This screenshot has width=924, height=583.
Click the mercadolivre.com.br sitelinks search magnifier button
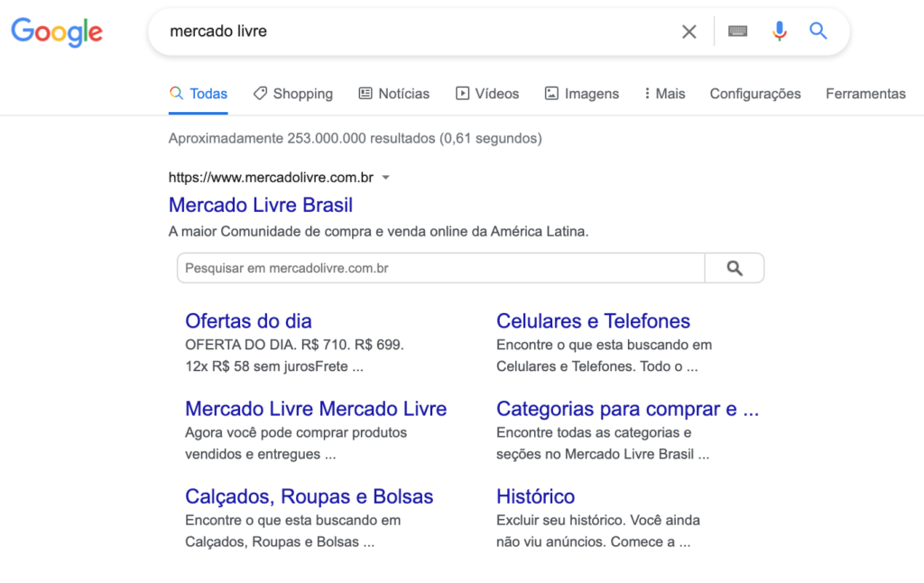(x=735, y=268)
